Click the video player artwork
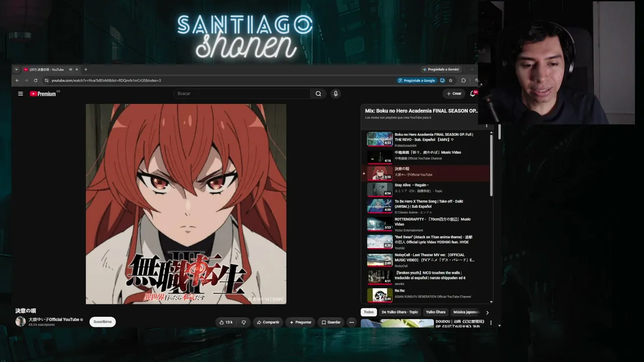Viewport: 644px width, 362px height. (186, 204)
